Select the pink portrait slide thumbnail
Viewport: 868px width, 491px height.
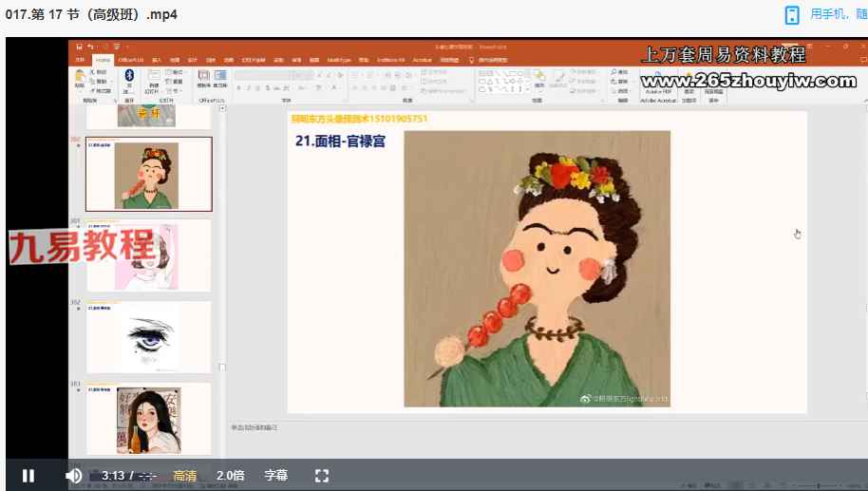pyautogui.click(x=149, y=255)
